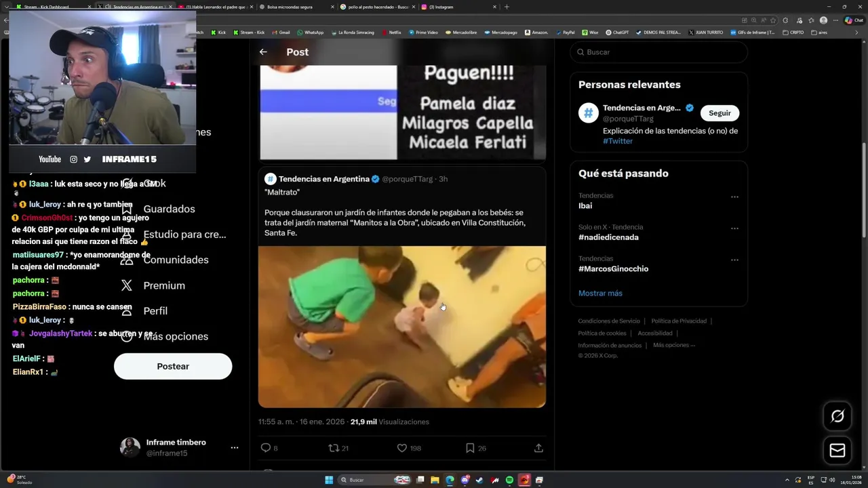Click the Postear button
The image size is (868, 488).
coord(173,366)
